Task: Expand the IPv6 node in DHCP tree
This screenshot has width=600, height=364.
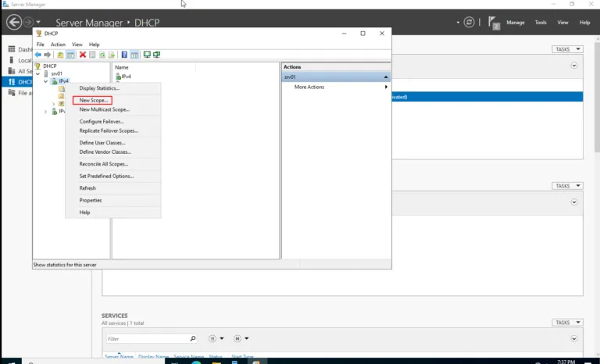Action: coord(45,112)
